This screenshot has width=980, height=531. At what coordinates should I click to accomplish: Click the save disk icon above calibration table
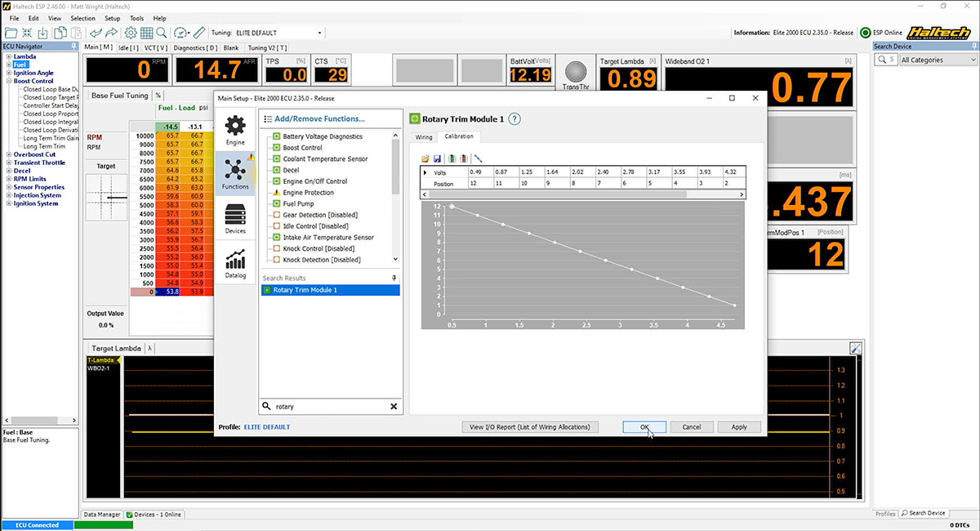click(437, 158)
